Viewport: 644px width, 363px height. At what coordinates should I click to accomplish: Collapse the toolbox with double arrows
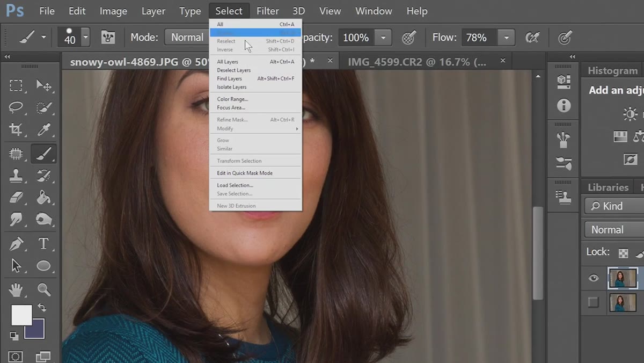point(8,56)
